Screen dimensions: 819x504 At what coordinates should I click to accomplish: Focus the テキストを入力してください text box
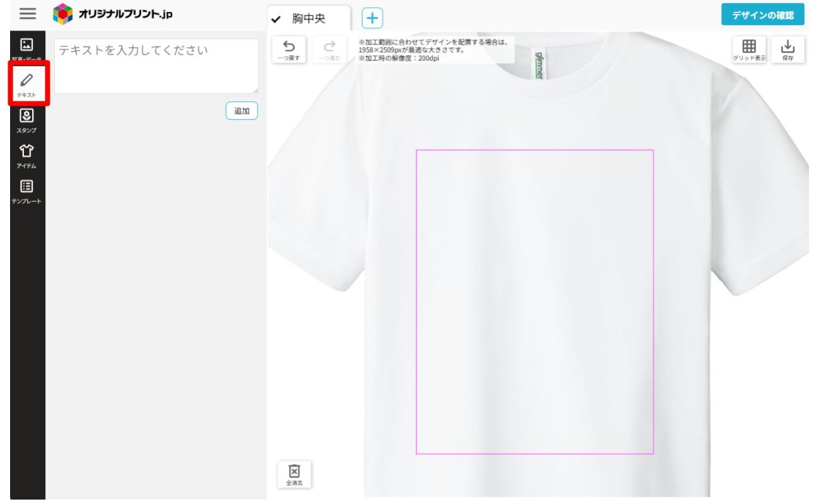[156, 67]
